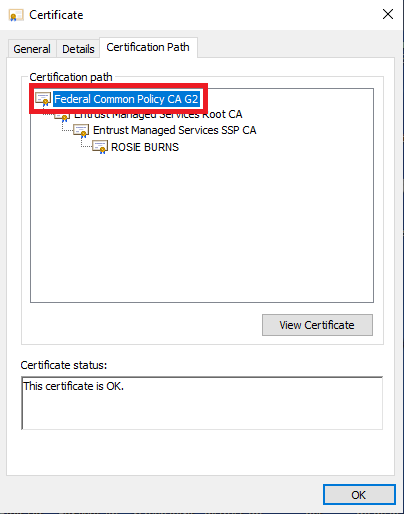Click the Certificate window title icon
Screen dimensions: 404x514
[16, 15]
